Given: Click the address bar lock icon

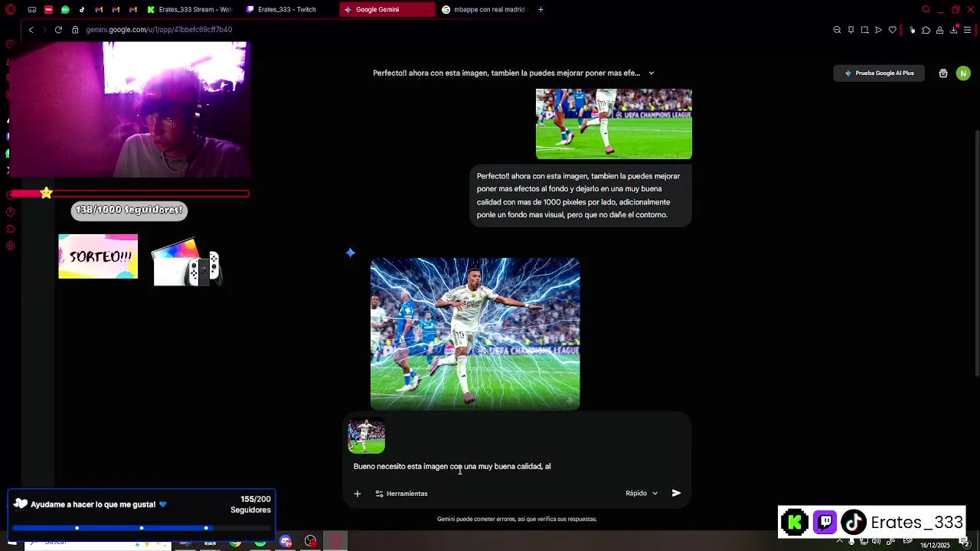Looking at the screenshot, I should point(75,30).
